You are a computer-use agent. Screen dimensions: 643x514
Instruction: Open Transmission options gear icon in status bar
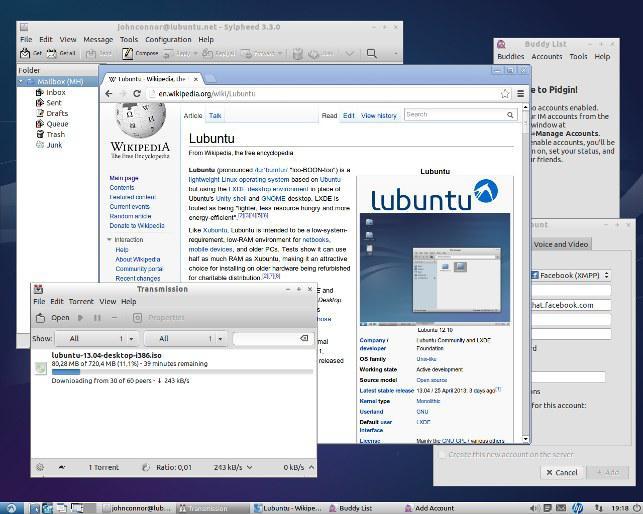[40, 467]
